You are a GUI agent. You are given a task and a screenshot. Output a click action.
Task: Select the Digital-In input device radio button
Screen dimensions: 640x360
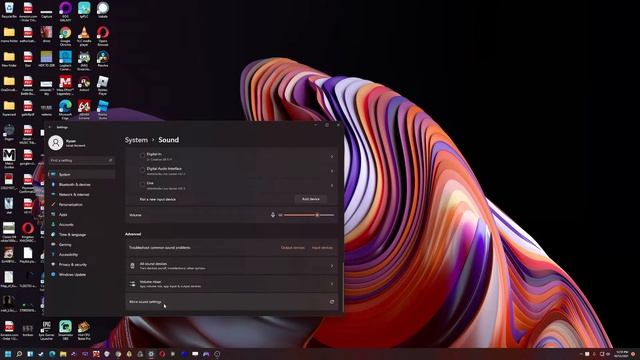tap(142, 156)
